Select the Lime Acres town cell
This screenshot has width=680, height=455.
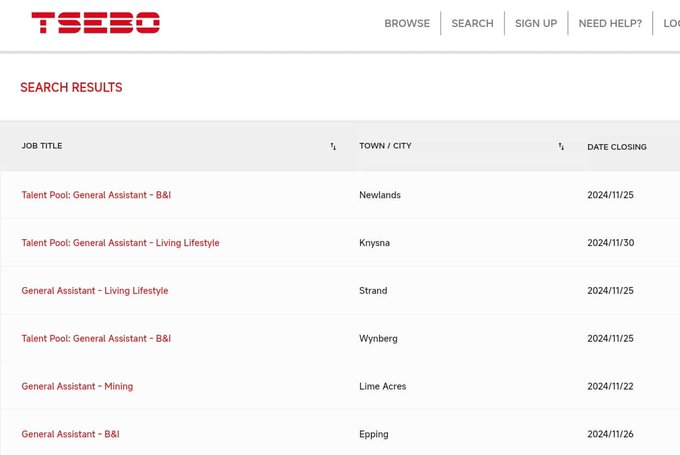pyautogui.click(x=382, y=386)
